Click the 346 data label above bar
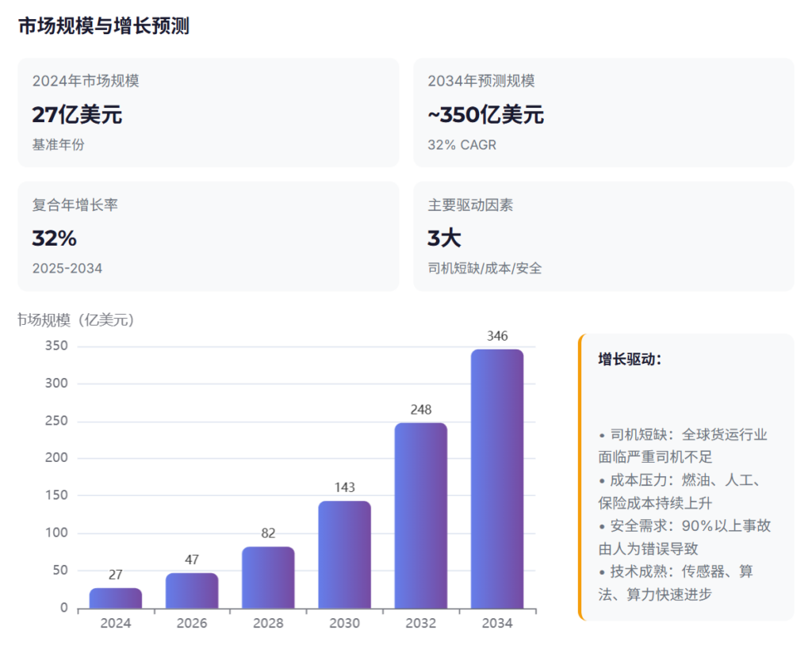This screenshot has height=653, width=812. point(497,336)
